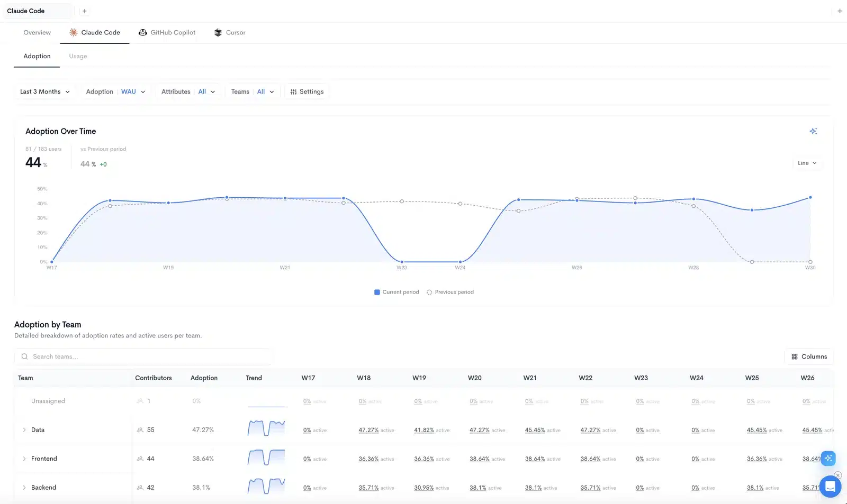
Task: Toggle the Current period legend series
Action: 397,292
